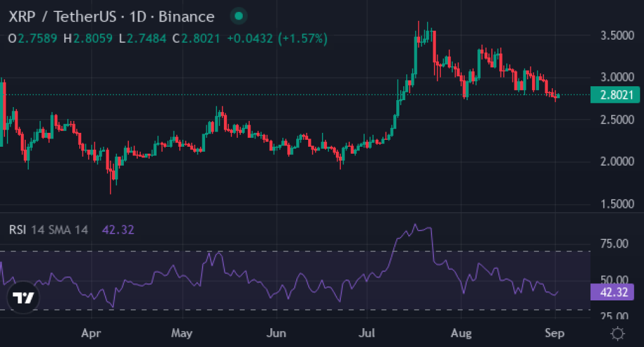The width and height of the screenshot is (644, 347).
Task: Click the May date axis label
Action: coord(182,333)
